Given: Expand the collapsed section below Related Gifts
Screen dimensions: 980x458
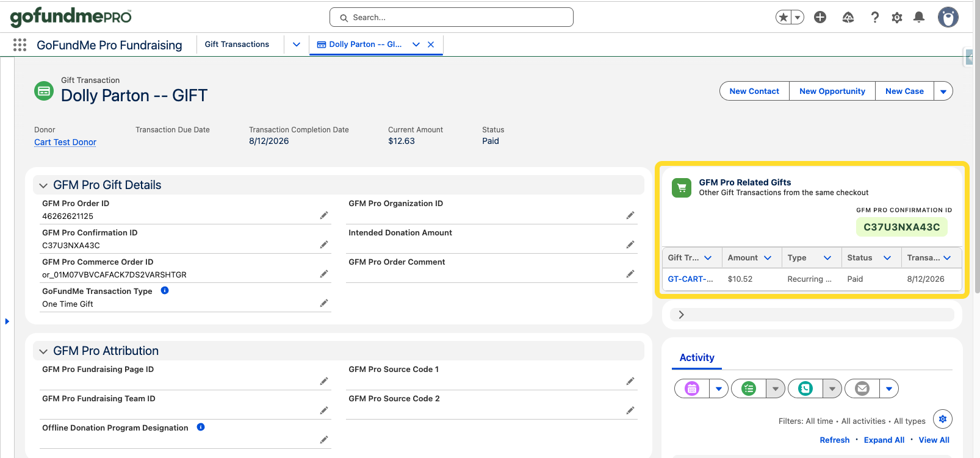Looking at the screenshot, I should [682, 315].
